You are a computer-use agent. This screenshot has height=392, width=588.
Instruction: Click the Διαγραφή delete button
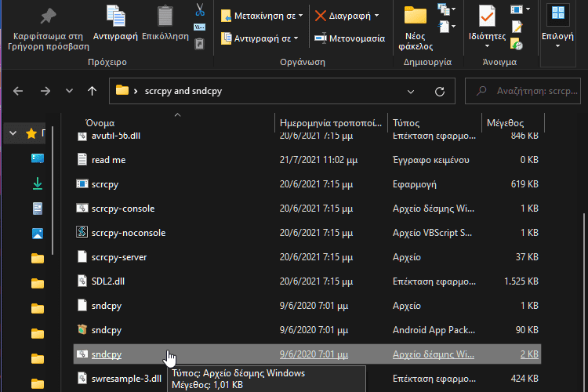(x=343, y=16)
